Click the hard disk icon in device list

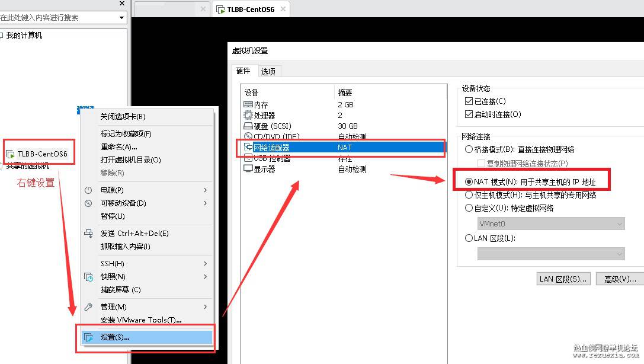248,126
